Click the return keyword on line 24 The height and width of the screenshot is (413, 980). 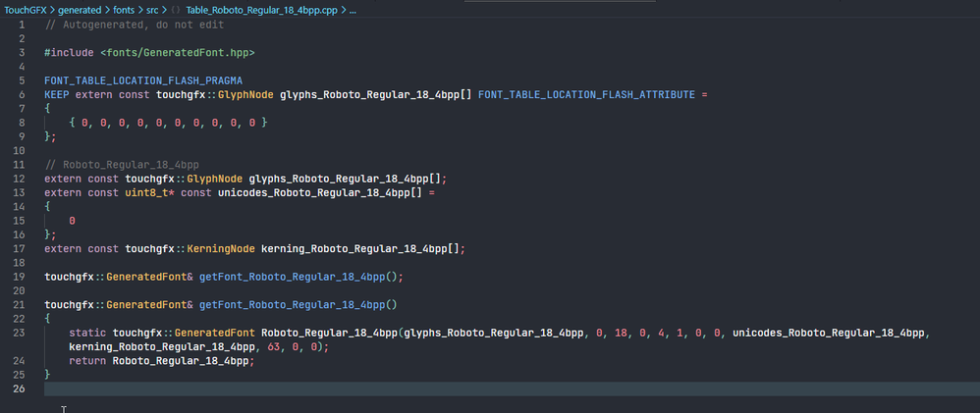tap(87, 360)
